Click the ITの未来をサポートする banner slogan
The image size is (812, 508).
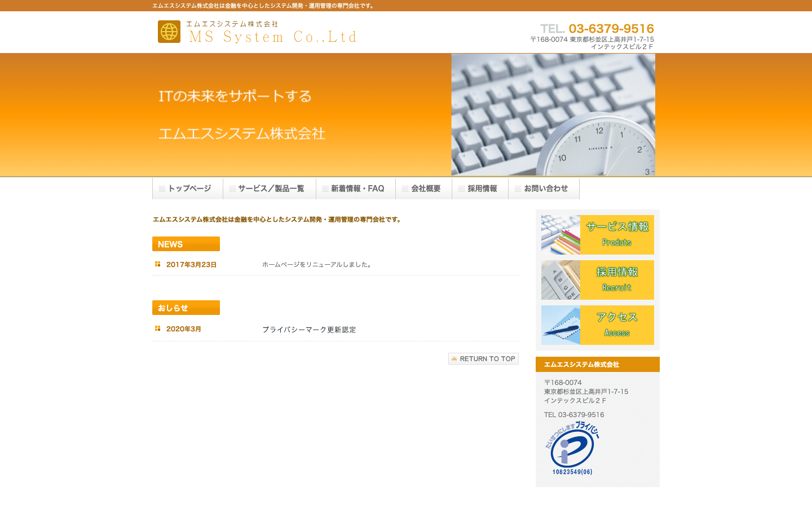click(x=235, y=96)
